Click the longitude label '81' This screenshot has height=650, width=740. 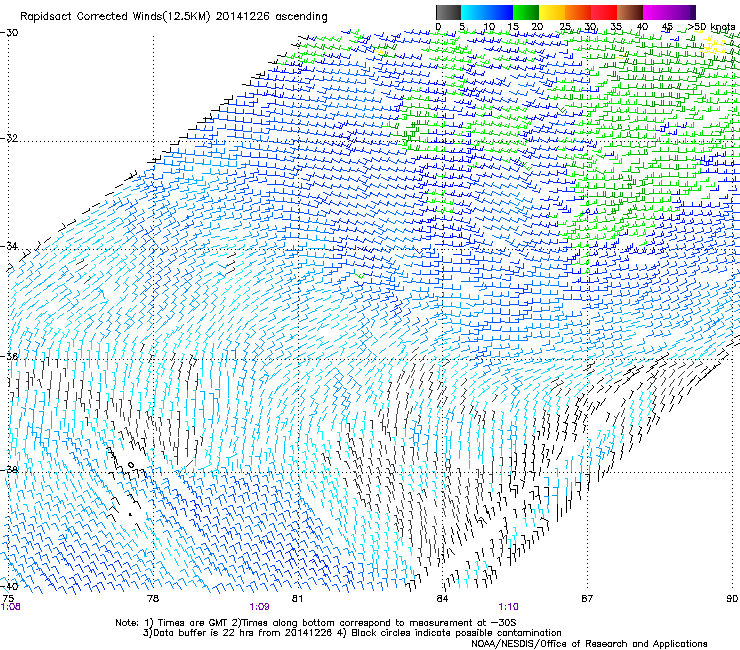pyautogui.click(x=297, y=598)
